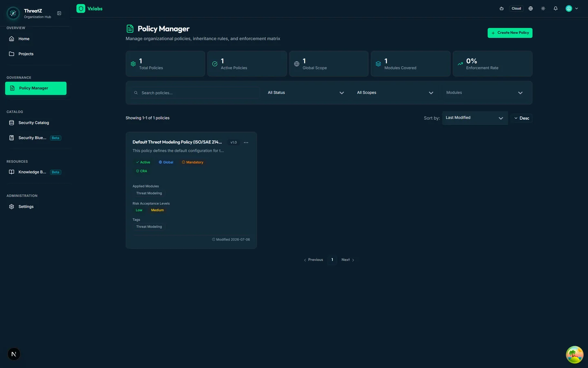
Task: Go to the Previous page
Action: (314, 260)
